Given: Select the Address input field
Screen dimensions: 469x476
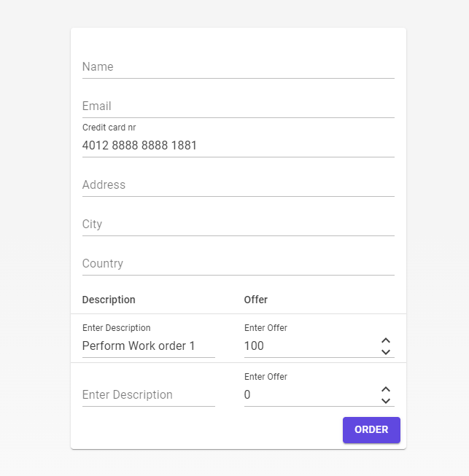Looking at the screenshot, I should (x=238, y=185).
